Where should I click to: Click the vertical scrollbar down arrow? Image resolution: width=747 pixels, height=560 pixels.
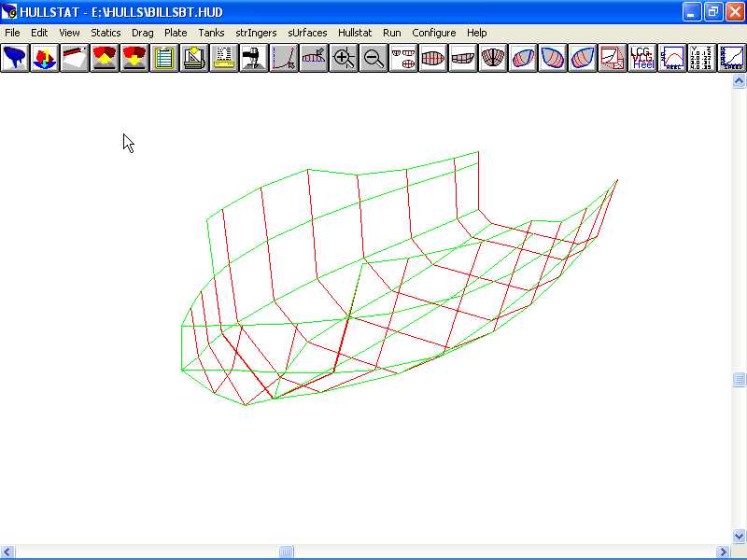[x=739, y=537]
